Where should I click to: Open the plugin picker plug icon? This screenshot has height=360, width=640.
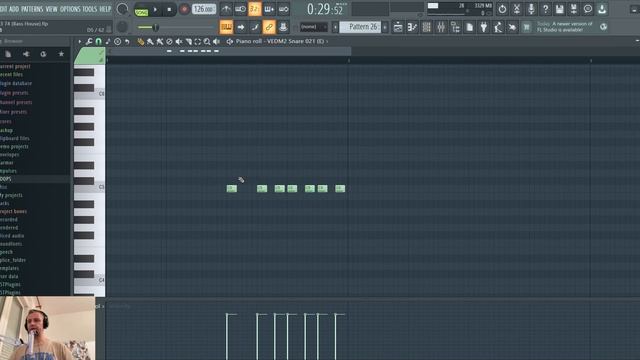point(484,27)
